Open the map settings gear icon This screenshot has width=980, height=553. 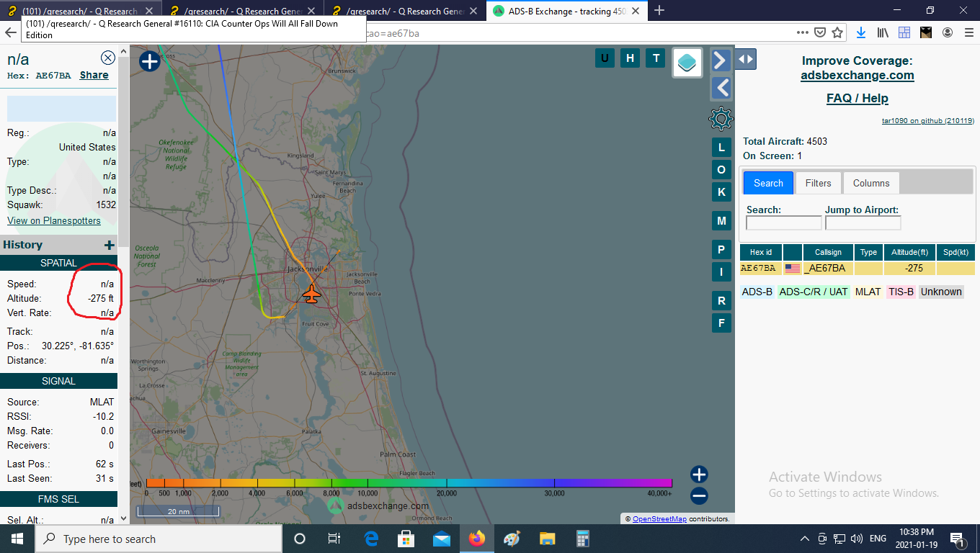(721, 119)
